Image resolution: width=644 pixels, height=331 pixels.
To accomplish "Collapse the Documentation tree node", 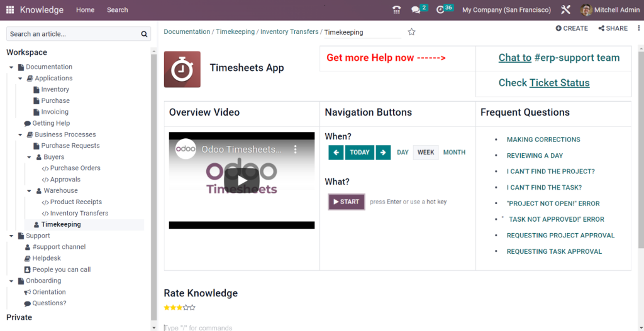I will coord(11,67).
